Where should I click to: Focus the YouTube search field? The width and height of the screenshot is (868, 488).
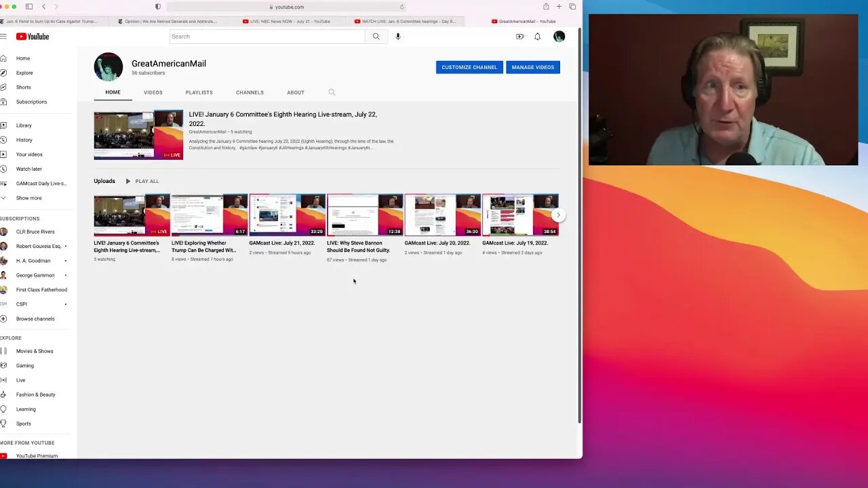tap(267, 37)
